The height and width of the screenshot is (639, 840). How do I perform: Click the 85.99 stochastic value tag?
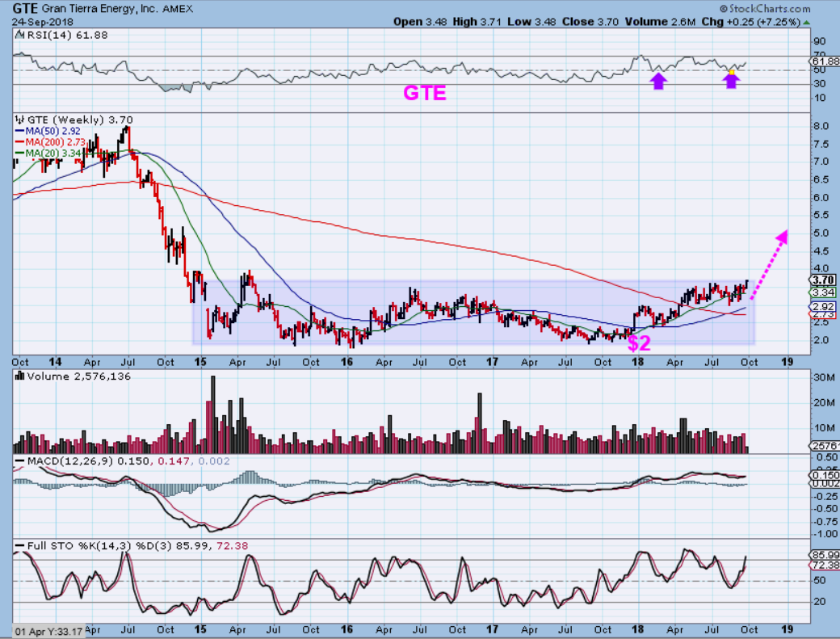point(825,555)
